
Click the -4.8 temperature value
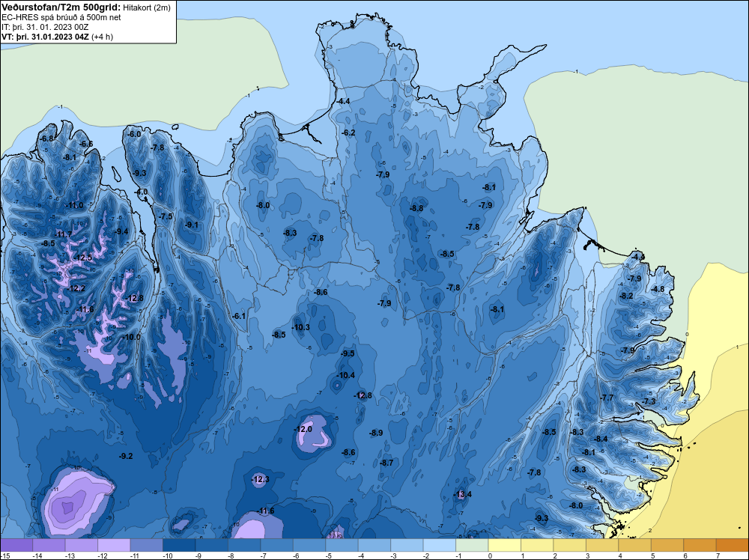pyautogui.click(x=658, y=289)
